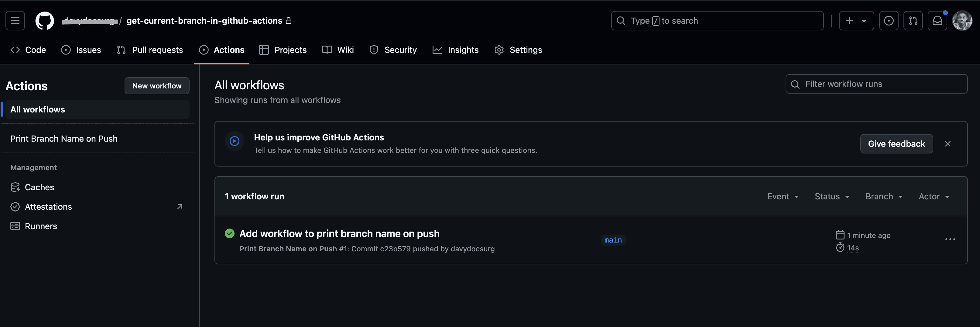Open the Actor filter dropdown

click(x=934, y=196)
